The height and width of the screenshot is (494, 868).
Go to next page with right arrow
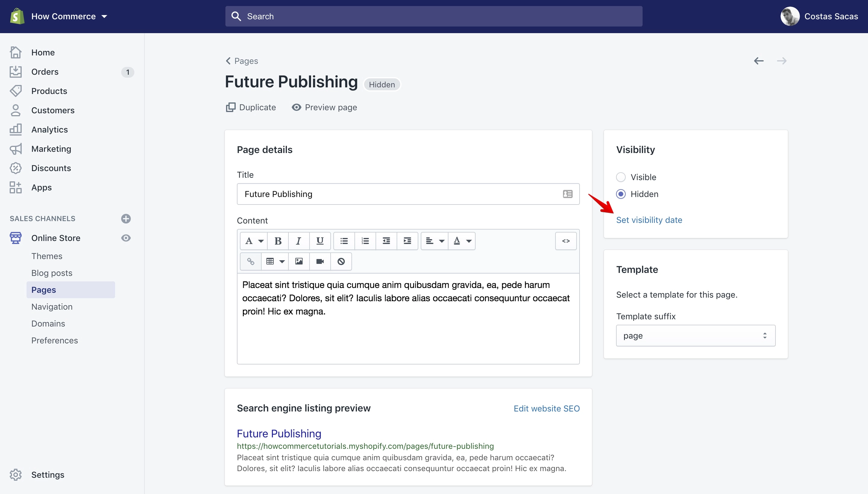coord(782,61)
